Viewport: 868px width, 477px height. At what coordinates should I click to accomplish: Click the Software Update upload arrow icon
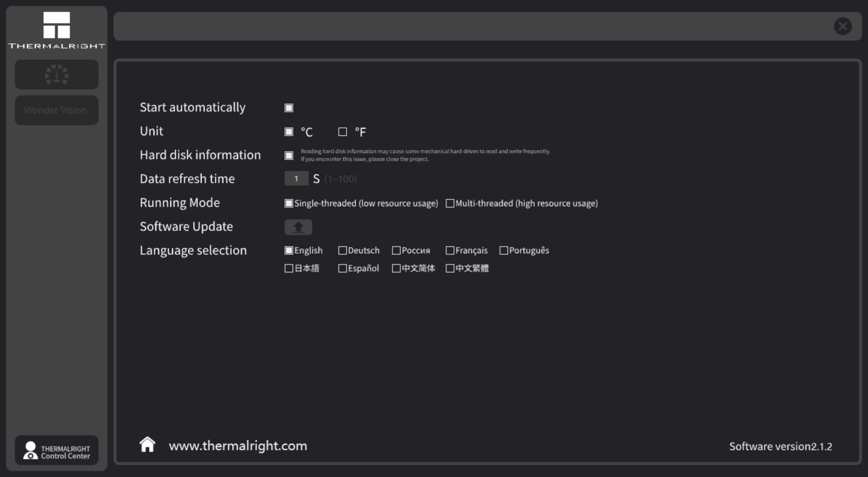(x=298, y=227)
